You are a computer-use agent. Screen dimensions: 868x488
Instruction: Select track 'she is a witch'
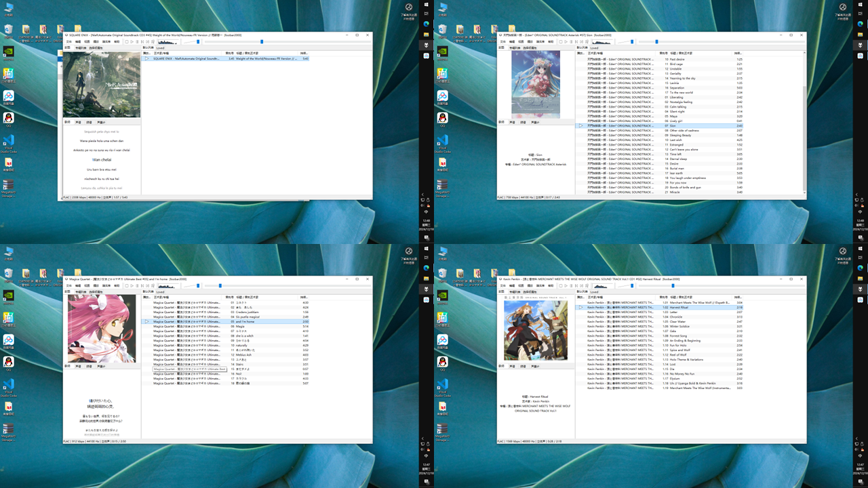(226, 335)
